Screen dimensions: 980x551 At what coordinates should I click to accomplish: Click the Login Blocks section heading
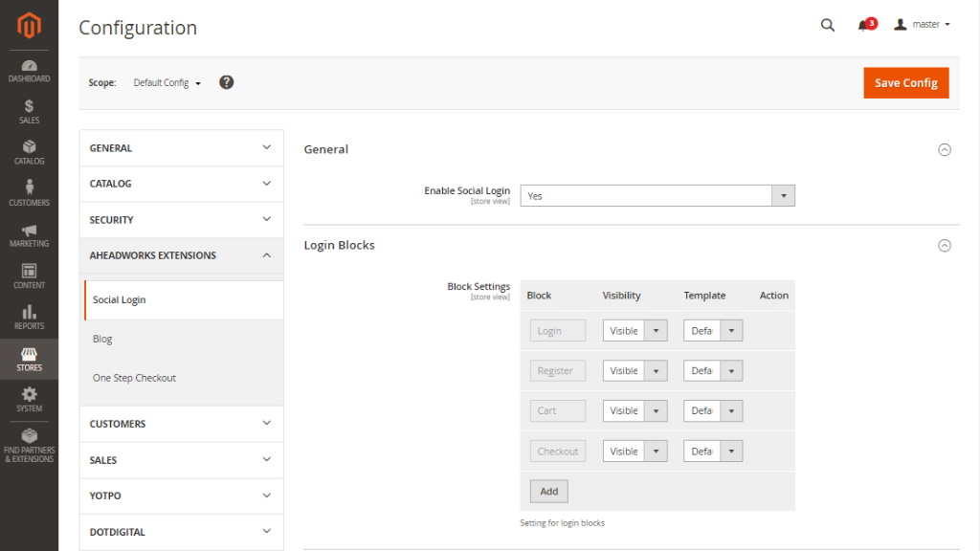coord(340,246)
